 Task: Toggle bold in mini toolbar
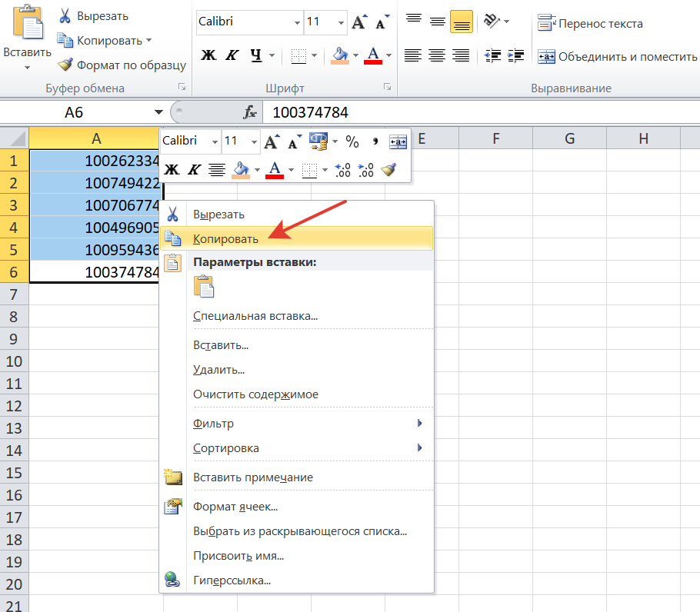pos(172,169)
